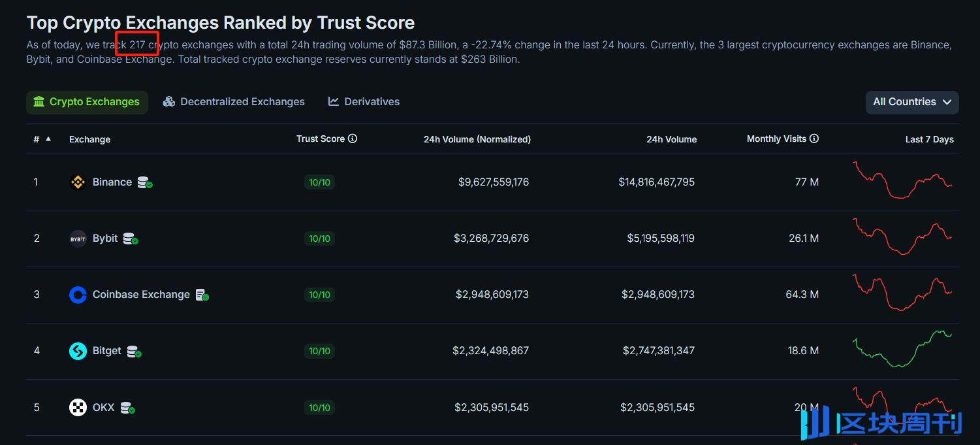Click the Monthly Visits info icon
980x445 pixels.
(814, 139)
